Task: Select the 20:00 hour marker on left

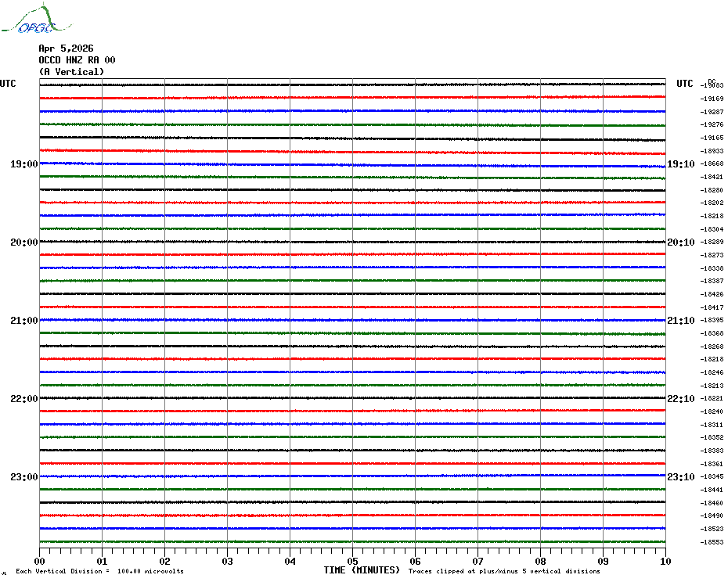Action: 23,242
